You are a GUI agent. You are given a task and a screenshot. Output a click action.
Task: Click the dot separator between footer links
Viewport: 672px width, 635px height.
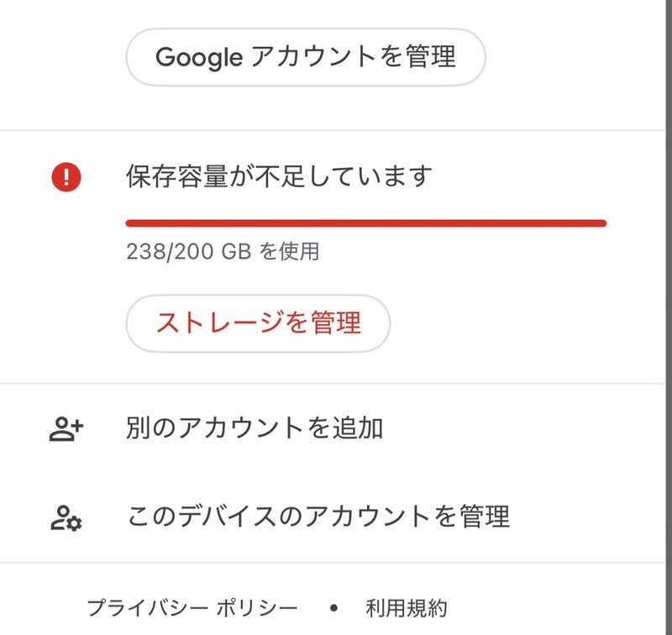333,607
